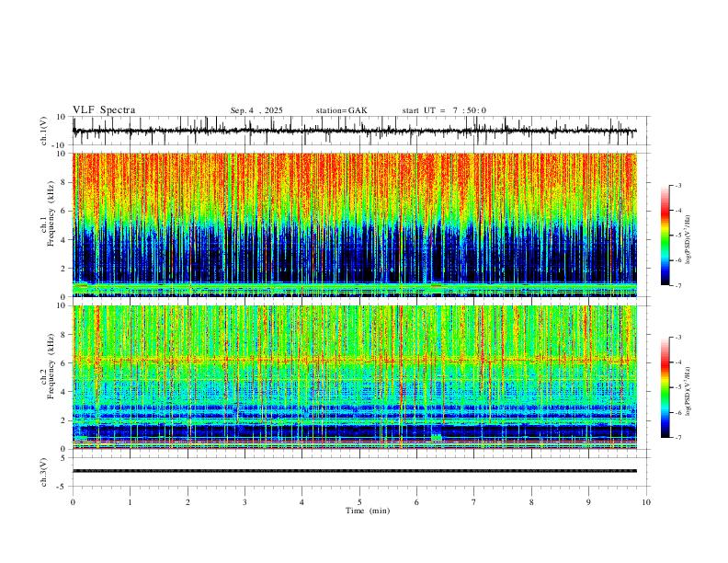Click the "Time (min)" axis label

(x=368, y=511)
